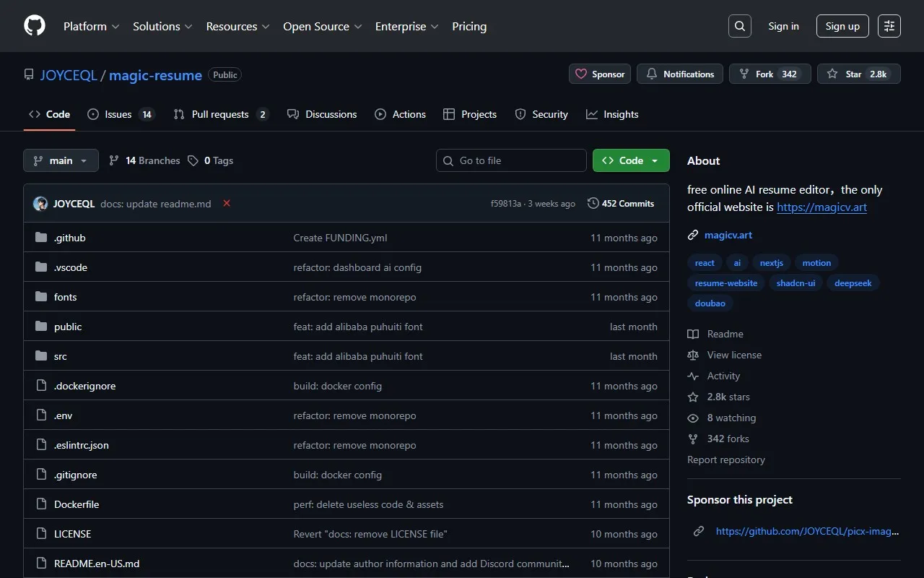
Task: Click the commit history clock icon
Action: tap(593, 204)
